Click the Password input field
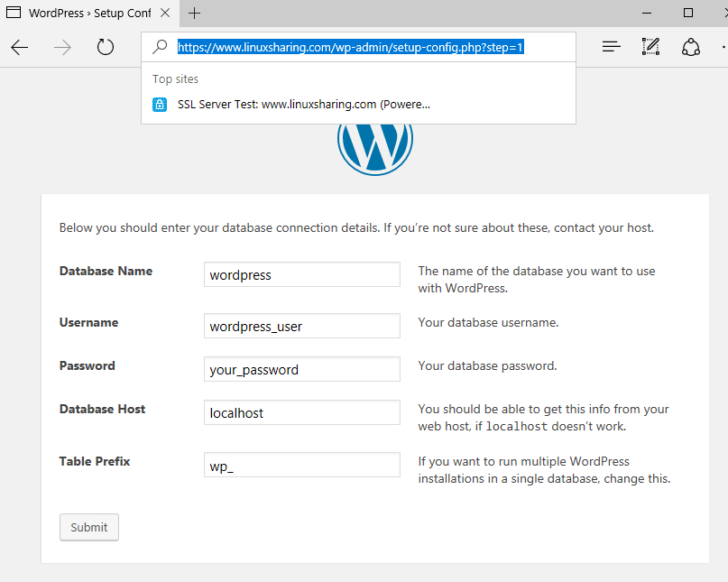The width and height of the screenshot is (728, 582). pos(301,369)
